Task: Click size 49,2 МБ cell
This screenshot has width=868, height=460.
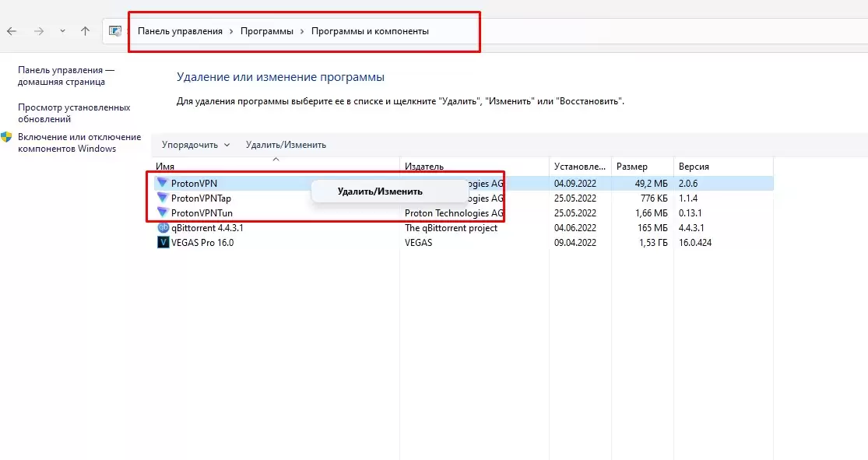Action: click(651, 184)
